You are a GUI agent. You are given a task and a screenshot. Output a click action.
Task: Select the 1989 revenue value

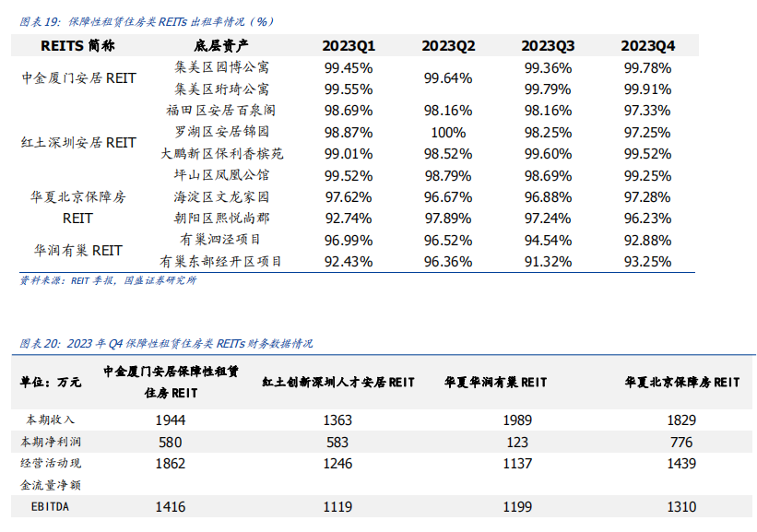[x=517, y=420]
